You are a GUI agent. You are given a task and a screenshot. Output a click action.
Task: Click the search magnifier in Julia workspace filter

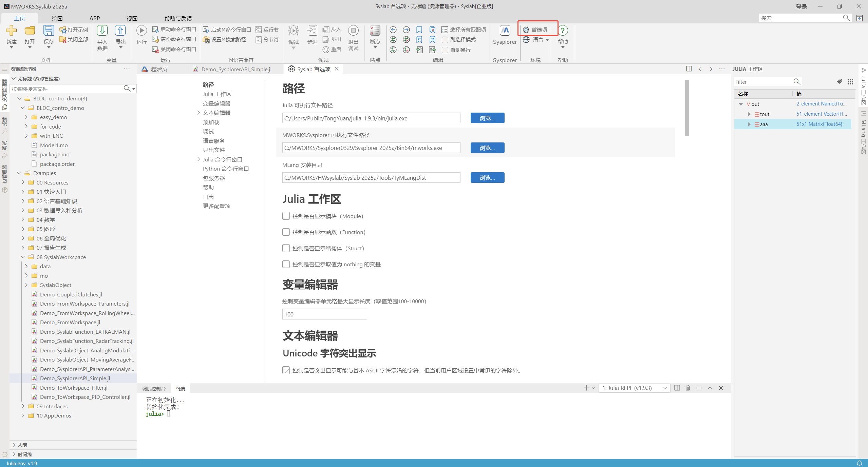point(797,82)
